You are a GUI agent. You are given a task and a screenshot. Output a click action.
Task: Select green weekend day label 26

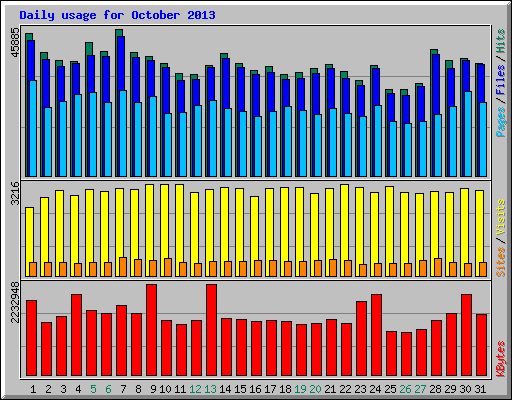405,389
